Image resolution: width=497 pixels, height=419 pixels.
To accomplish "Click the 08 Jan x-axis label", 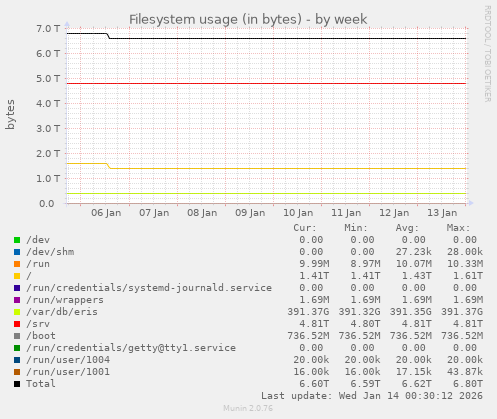I will click(202, 213).
